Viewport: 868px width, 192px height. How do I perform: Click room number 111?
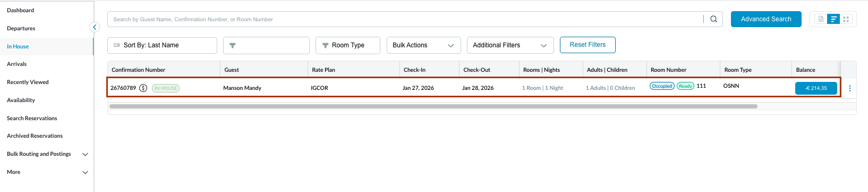(x=701, y=86)
